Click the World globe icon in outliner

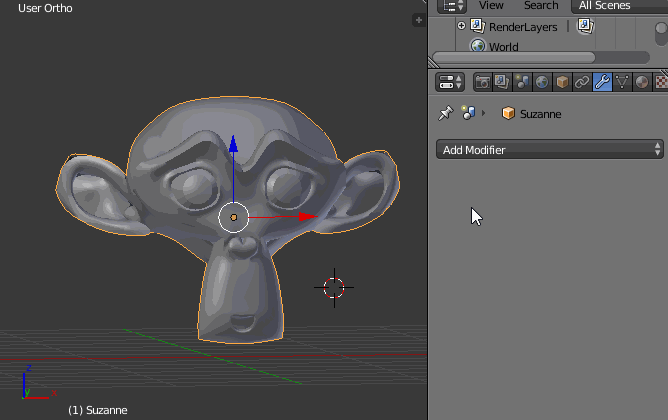point(478,45)
